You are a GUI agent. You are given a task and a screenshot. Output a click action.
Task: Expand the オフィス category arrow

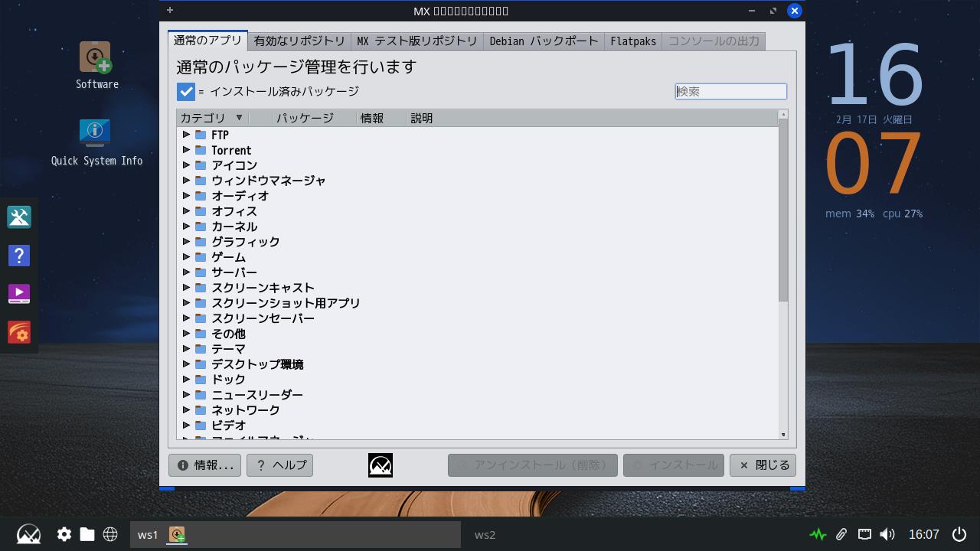186,211
